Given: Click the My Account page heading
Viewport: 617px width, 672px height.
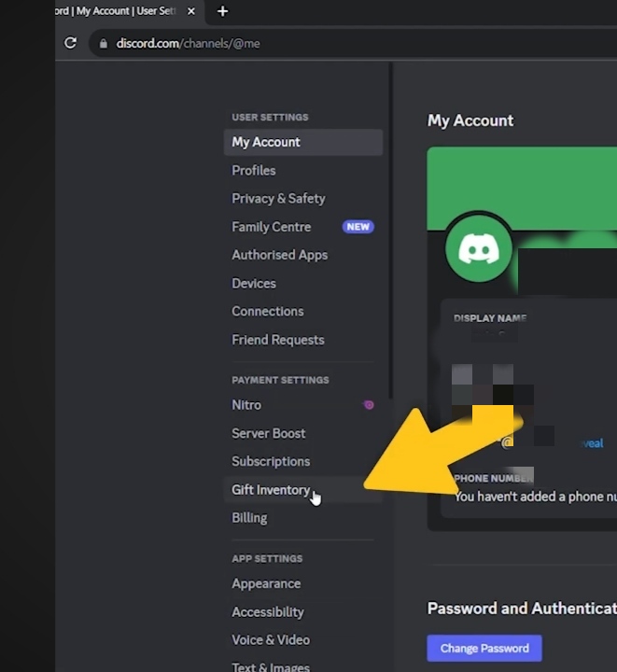Looking at the screenshot, I should tap(470, 120).
